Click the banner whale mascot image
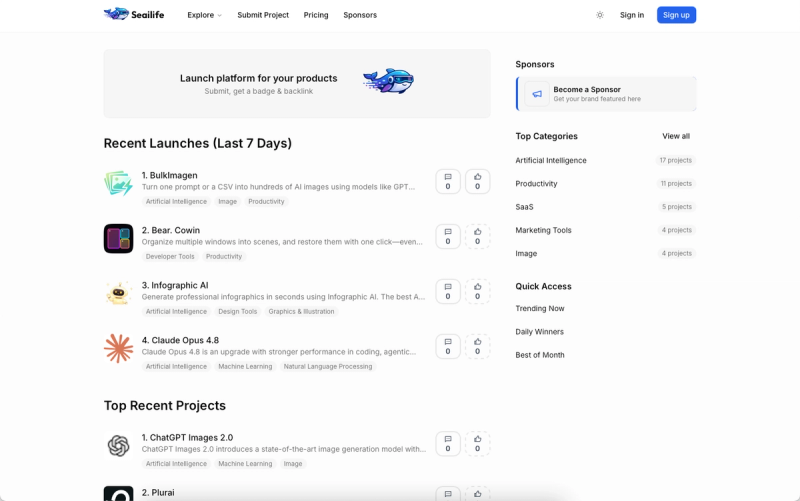Screen dimensions: 800x501 coord(389,81)
